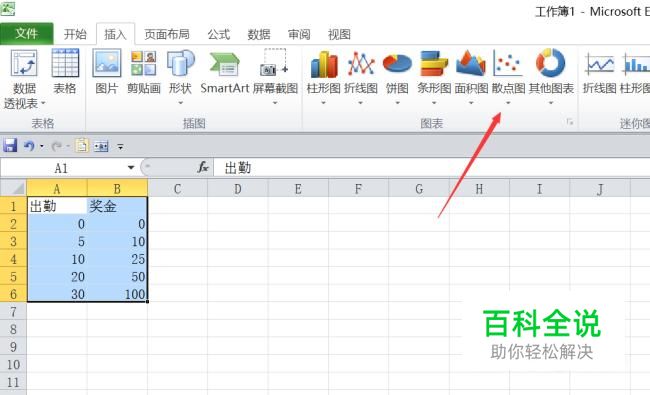
Task: Open the 文件 File tab
Action: 27,34
